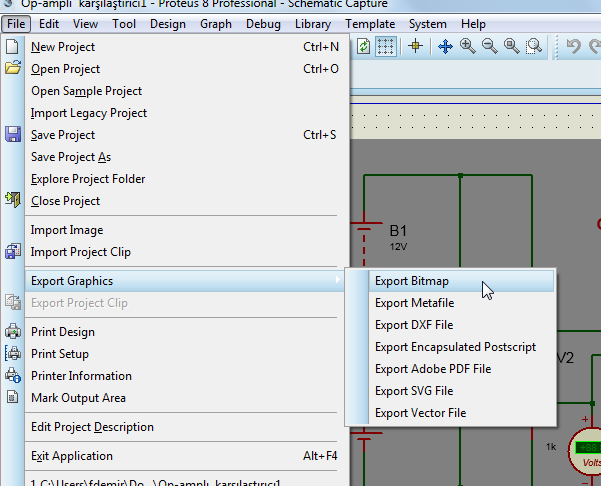Click the false origin crosshair icon
Image resolution: width=601 pixels, height=486 pixels.
(x=415, y=46)
